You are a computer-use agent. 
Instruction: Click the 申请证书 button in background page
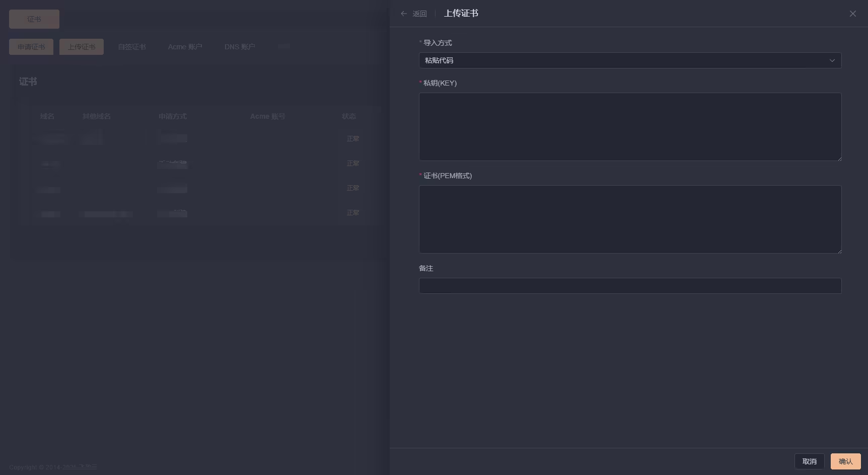tap(31, 47)
